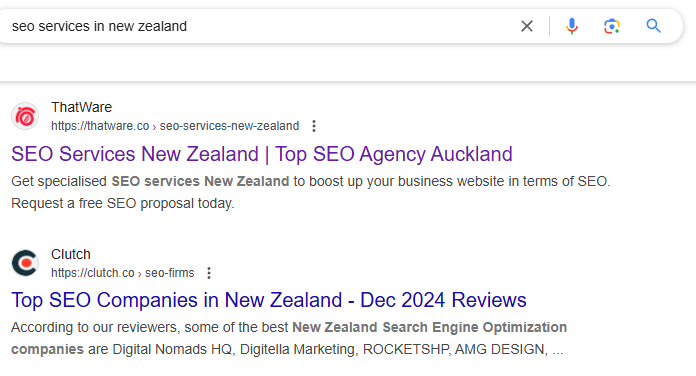
Task: Click the https://thatware.co URL text
Action: pos(100,126)
